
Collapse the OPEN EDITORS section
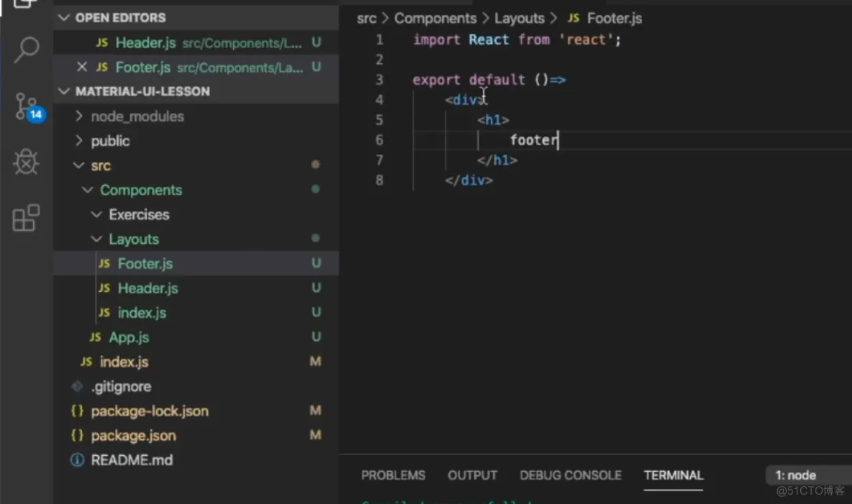click(64, 17)
